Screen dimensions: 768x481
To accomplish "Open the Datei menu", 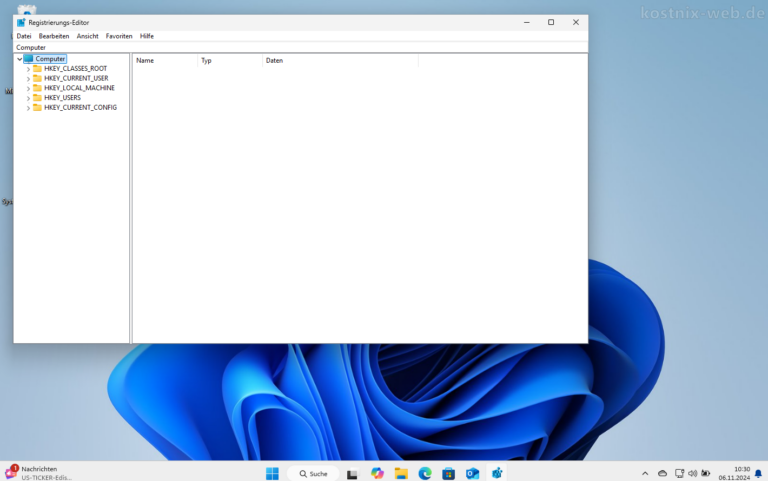I will 24,36.
